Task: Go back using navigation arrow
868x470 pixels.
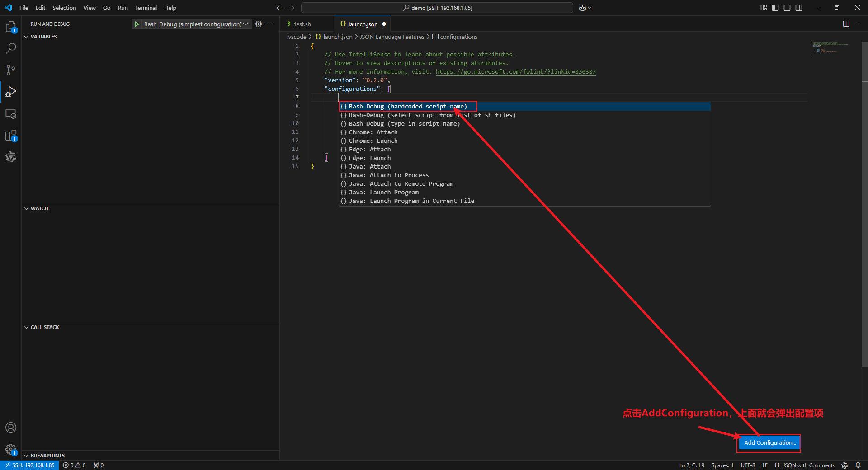Action: click(x=279, y=8)
